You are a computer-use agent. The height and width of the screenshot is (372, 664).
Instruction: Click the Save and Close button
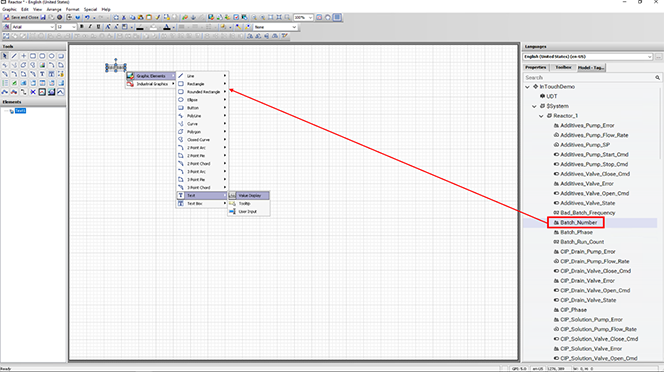21,17
